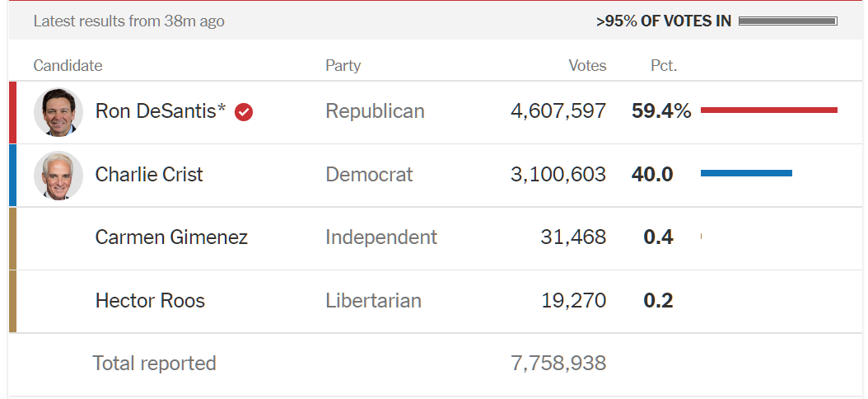Click the blue party stripe beside Charlie Crist
The height and width of the screenshot is (399, 868).
tap(12, 175)
